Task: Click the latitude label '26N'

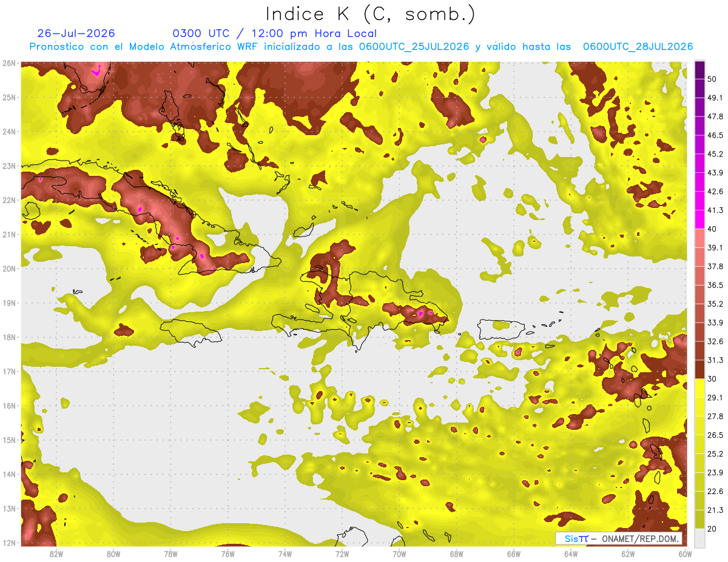Action: point(9,63)
